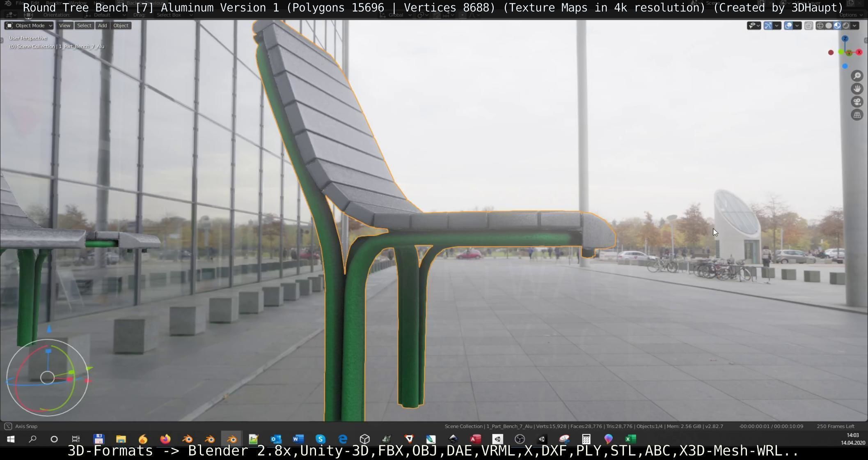
Task: Toggle the show overlays button
Action: [x=788, y=25]
